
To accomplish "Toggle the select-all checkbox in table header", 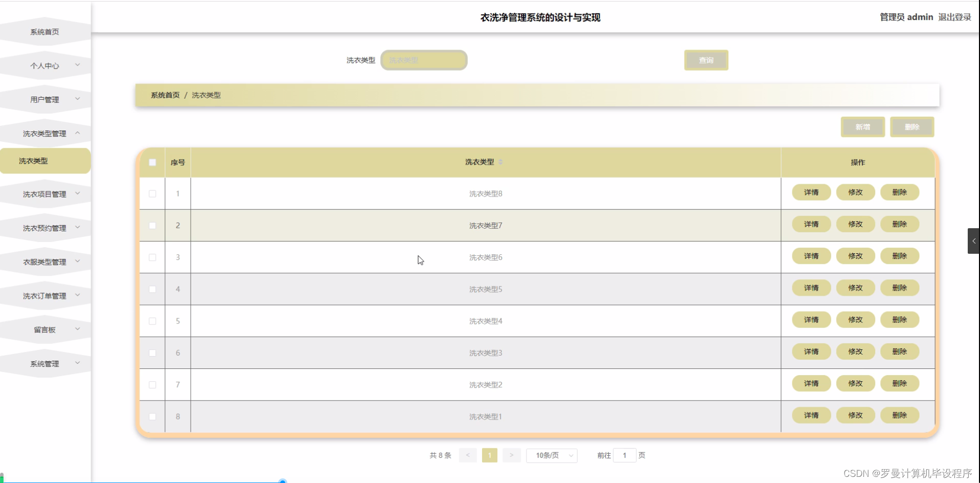I will pyautogui.click(x=152, y=162).
